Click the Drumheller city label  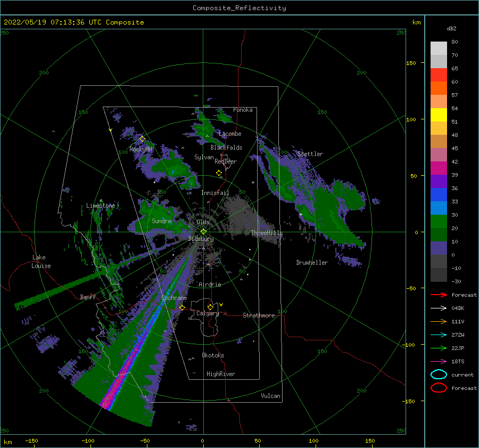click(312, 263)
